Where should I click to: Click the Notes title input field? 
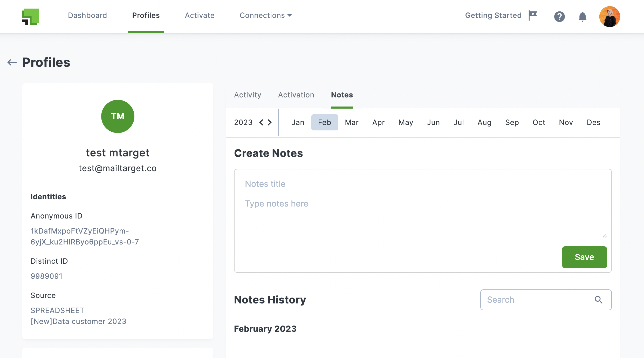tap(265, 184)
